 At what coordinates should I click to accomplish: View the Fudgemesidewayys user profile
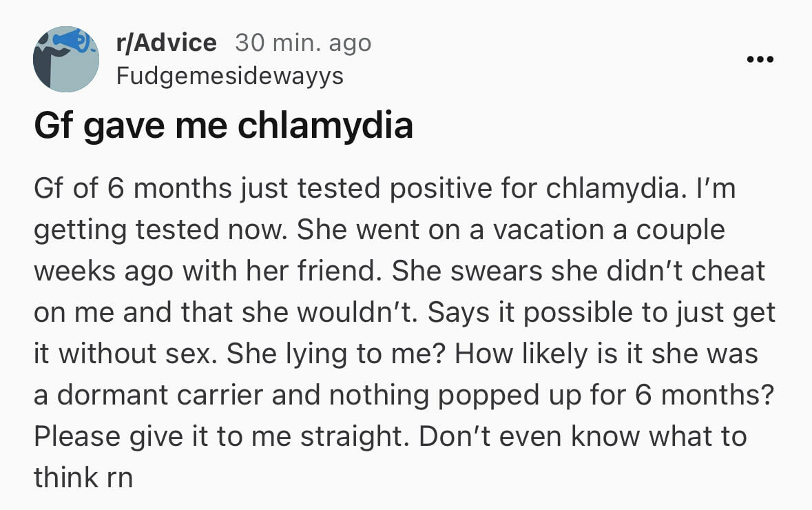230,76
